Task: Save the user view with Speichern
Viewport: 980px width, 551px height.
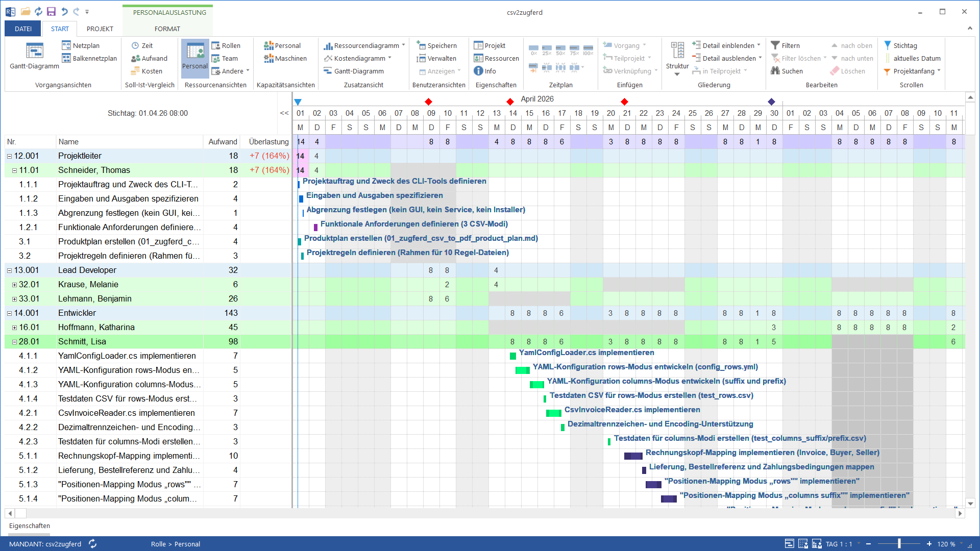Action: (x=436, y=45)
